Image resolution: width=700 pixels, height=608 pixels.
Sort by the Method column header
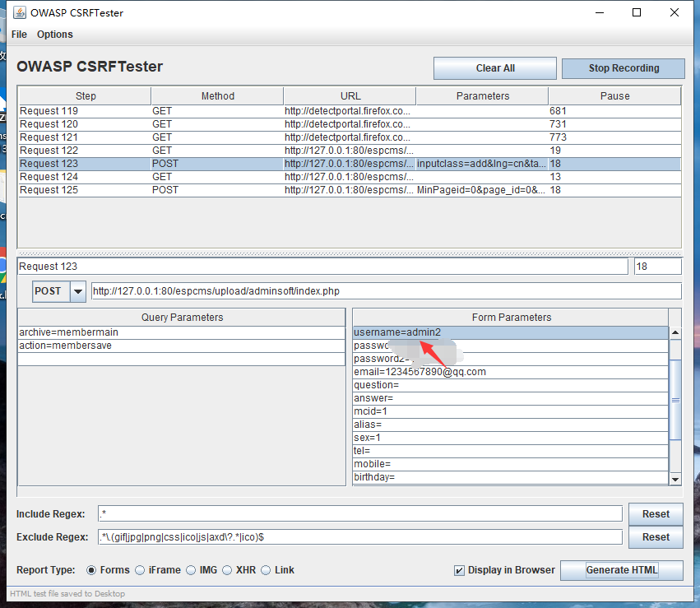click(217, 96)
